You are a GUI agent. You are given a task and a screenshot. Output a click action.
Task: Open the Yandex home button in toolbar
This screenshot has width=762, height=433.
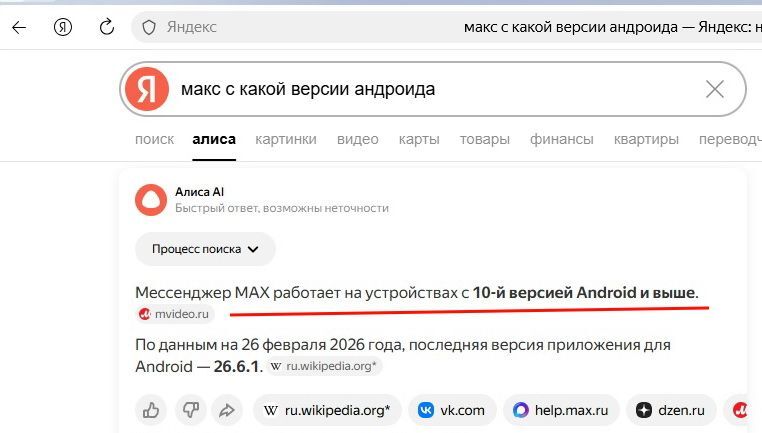point(63,27)
